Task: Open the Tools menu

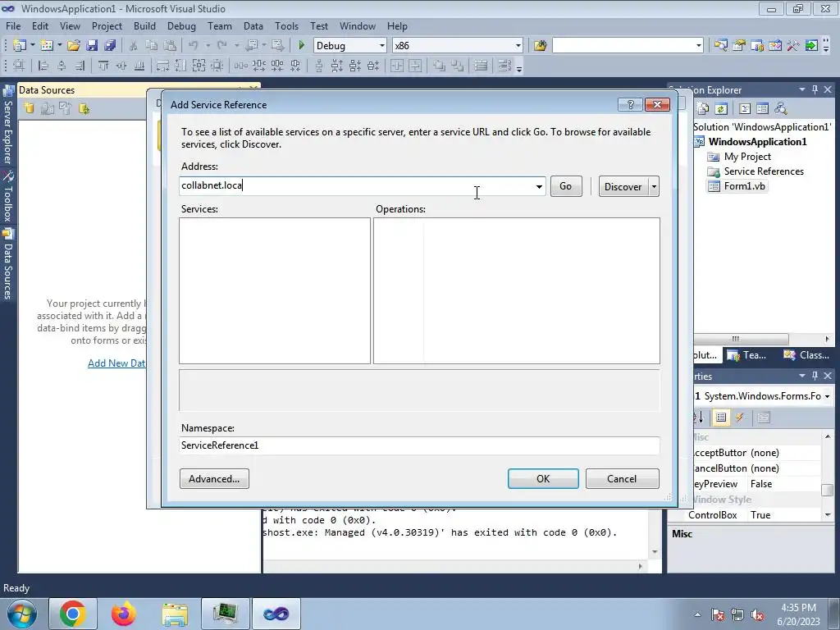Action: click(x=286, y=25)
